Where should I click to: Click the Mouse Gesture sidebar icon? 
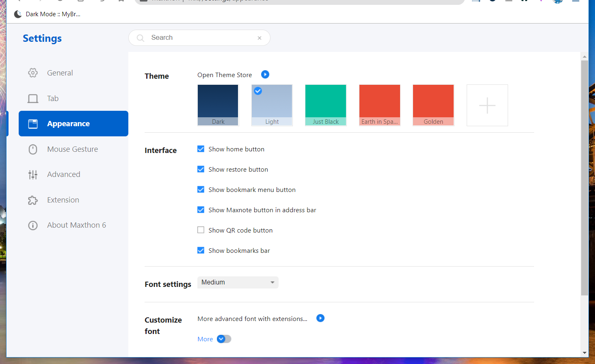[32, 149]
